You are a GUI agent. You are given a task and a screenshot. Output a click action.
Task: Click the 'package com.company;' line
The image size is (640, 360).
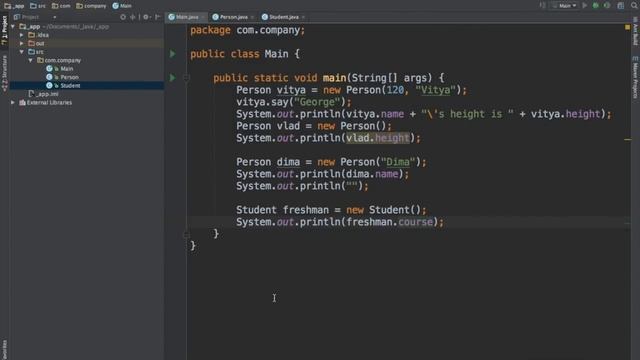point(247,30)
